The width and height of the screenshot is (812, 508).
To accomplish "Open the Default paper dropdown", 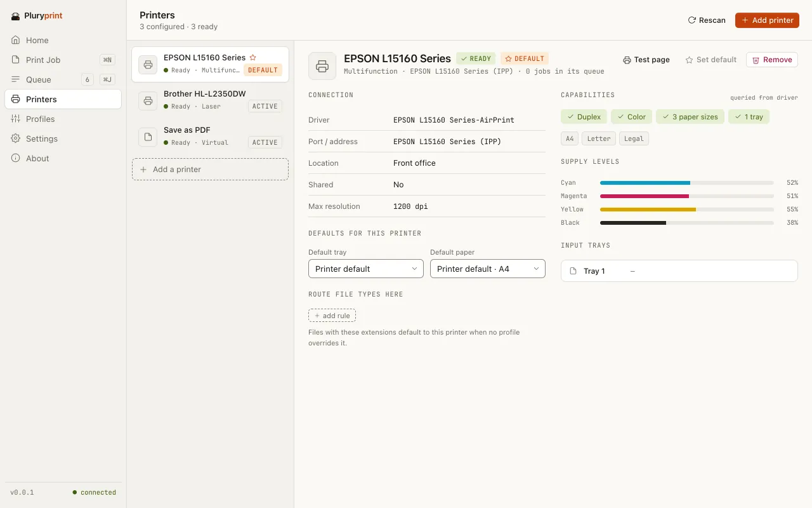I will coord(488,269).
